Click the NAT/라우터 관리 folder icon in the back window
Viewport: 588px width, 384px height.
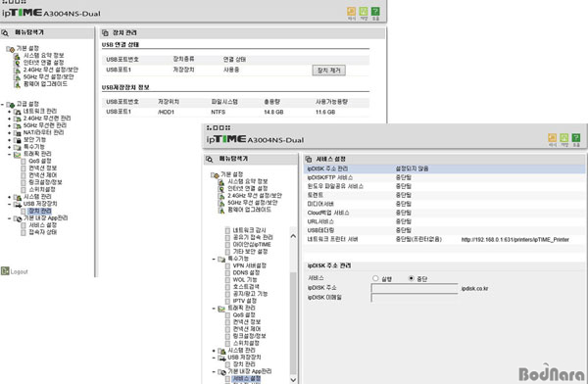click(18, 133)
